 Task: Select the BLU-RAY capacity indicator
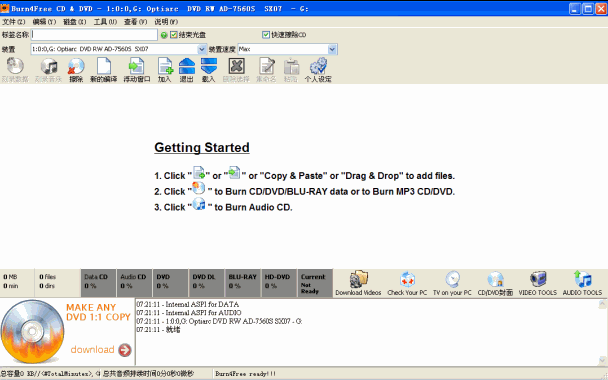coord(242,283)
